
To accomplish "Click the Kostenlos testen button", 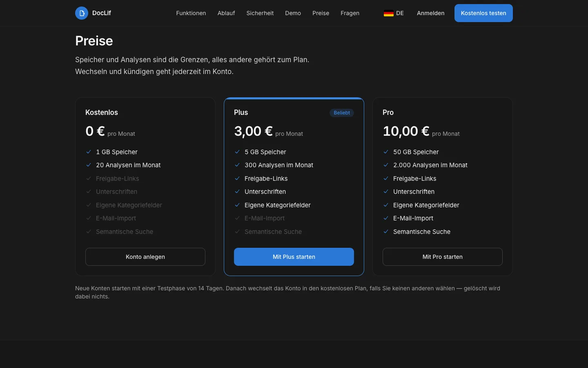I will point(483,13).
